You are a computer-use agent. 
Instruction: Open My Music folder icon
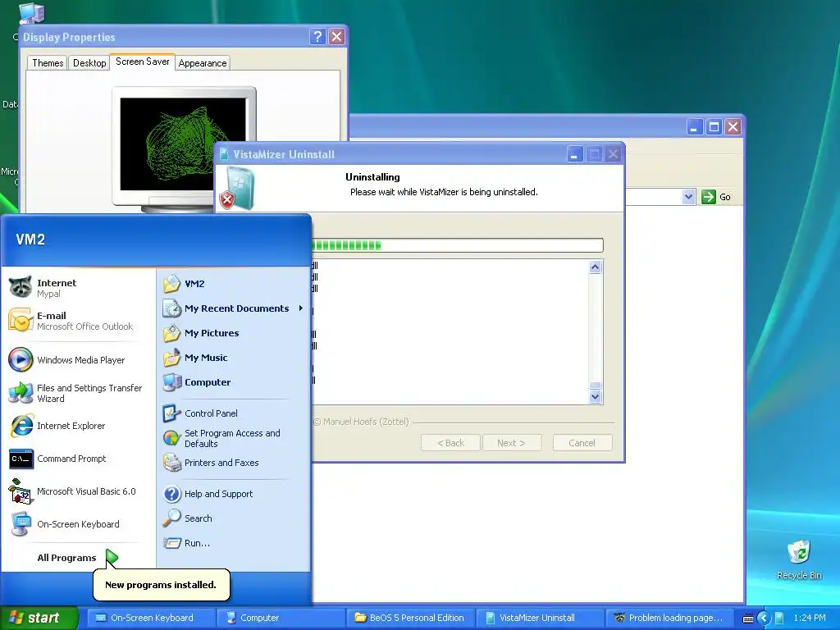click(x=172, y=358)
